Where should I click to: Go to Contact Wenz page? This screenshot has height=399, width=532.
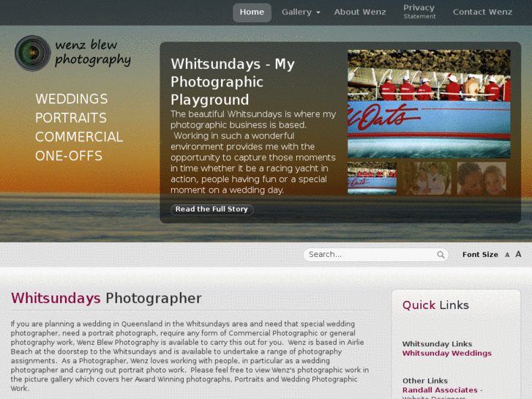[482, 12]
